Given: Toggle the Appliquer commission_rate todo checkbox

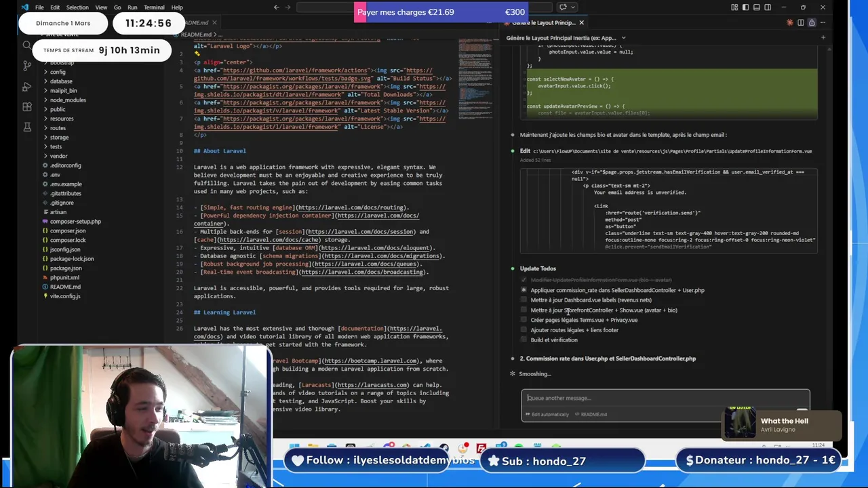Looking at the screenshot, I should [524, 290].
